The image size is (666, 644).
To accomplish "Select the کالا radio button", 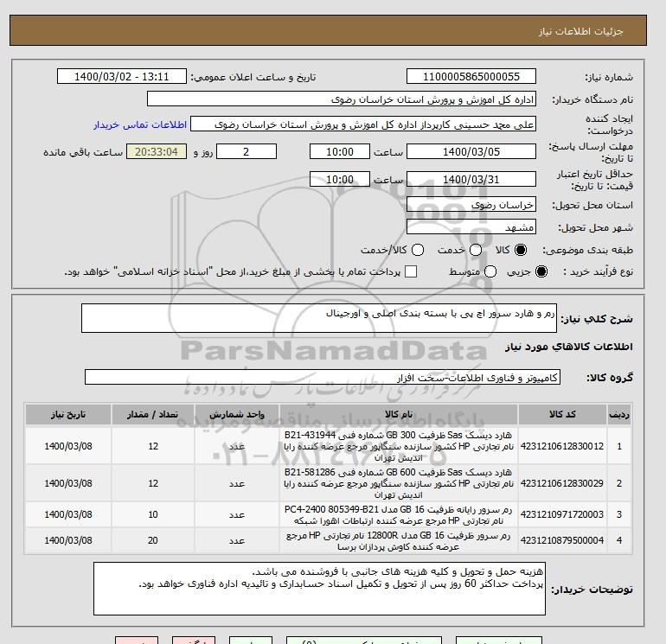I will click(521, 250).
